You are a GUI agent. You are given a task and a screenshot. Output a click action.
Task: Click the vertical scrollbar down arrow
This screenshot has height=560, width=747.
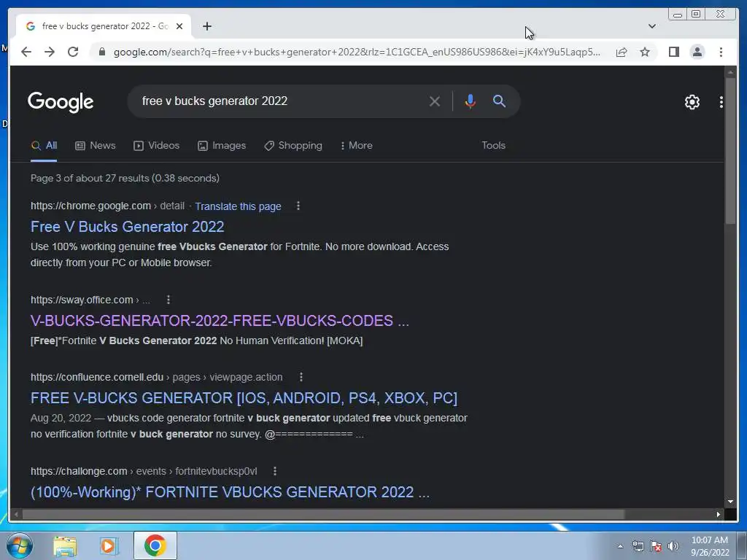730,502
